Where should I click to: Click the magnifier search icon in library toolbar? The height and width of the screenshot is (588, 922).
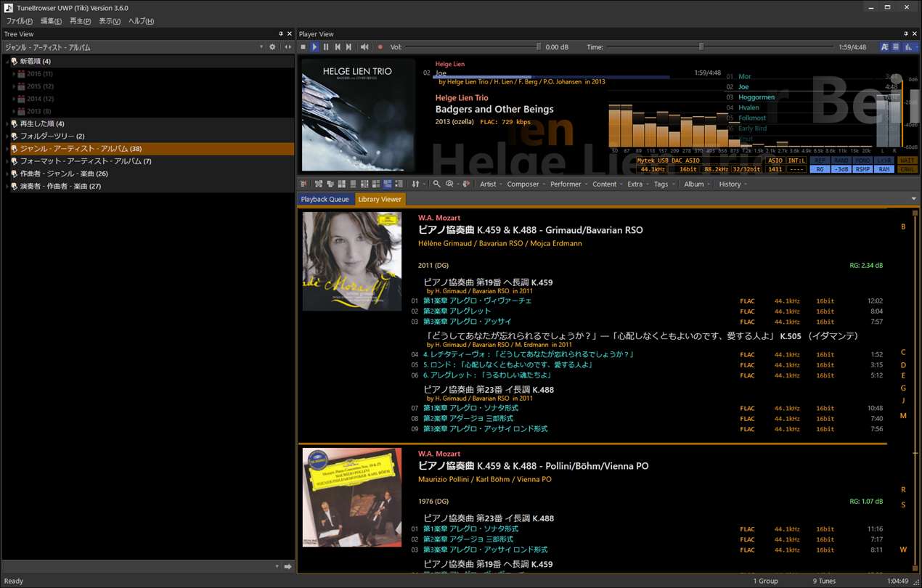click(436, 184)
